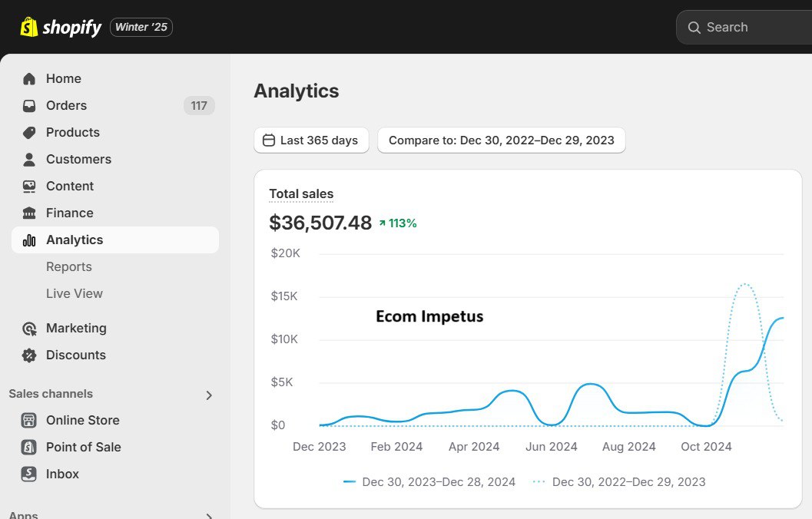Click the Apr 2024 axis label
Viewport: 812px width, 519px height.
(474, 447)
